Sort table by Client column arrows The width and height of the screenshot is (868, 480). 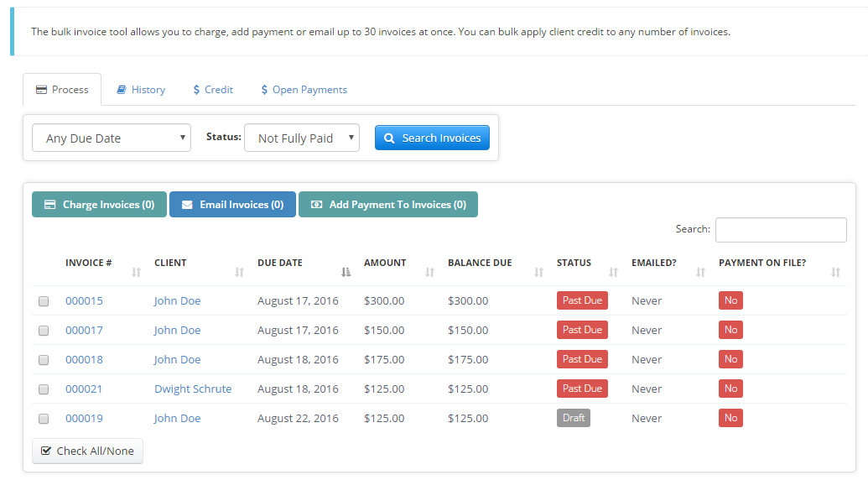[239, 272]
